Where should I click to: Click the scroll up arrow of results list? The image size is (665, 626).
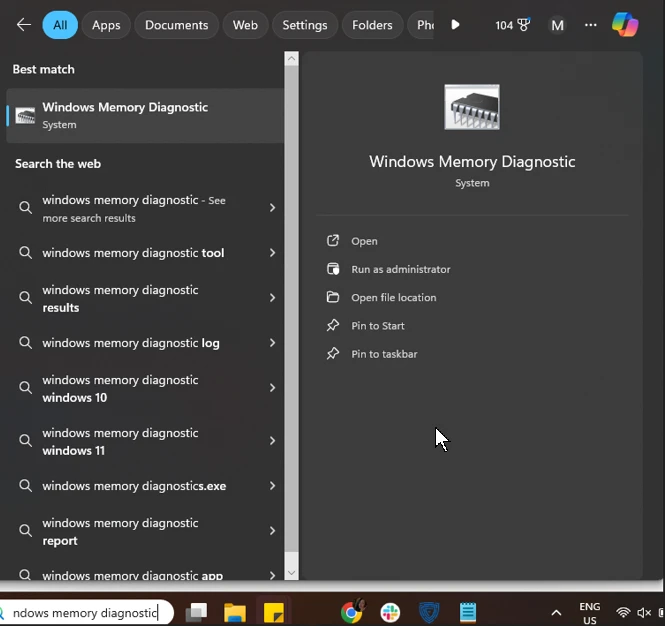[291, 59]
